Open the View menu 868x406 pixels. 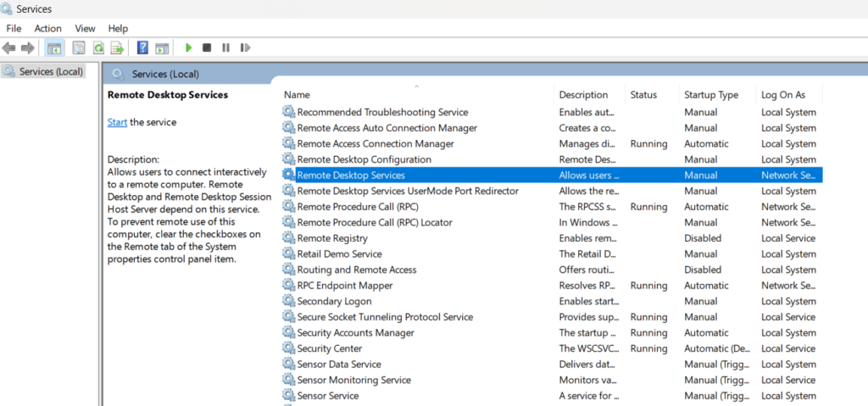(85, 29)
